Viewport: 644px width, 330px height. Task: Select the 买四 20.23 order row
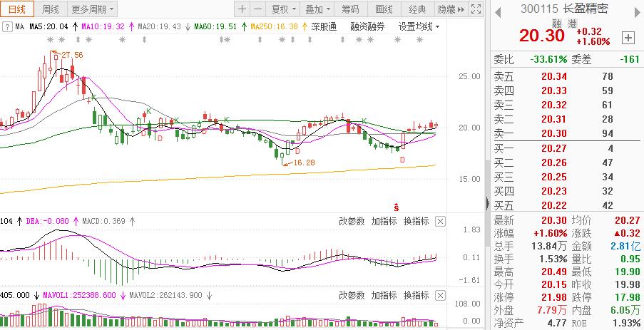pyautogui.click(x=567, y=191)
